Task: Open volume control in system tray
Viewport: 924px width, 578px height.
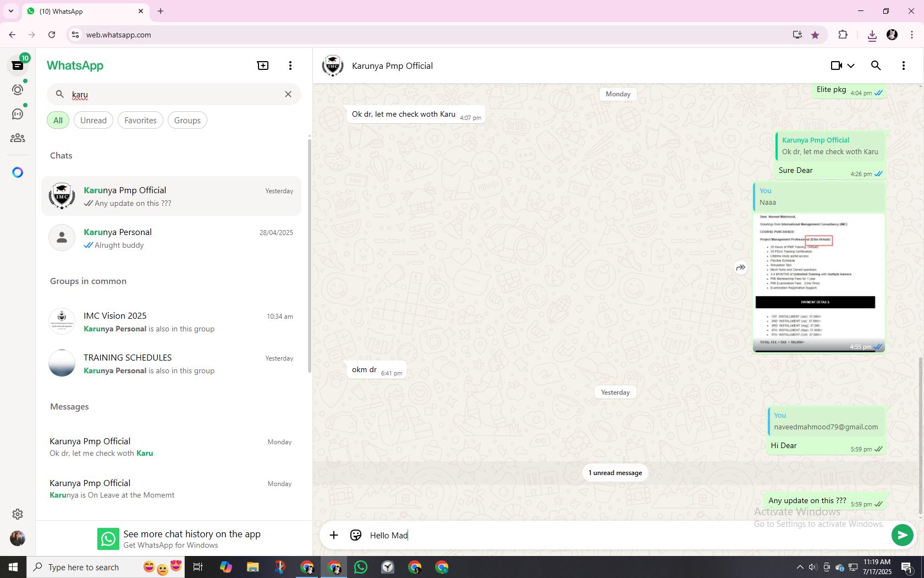Action: click(813, 567)
